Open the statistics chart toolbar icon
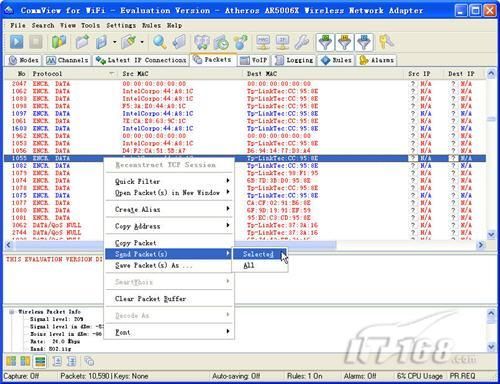Viewport: 500px width, 384px height. (201, 42)
